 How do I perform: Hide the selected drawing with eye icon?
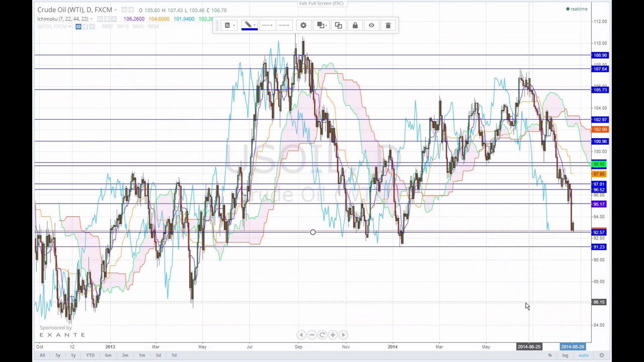[x=371, y=25]
